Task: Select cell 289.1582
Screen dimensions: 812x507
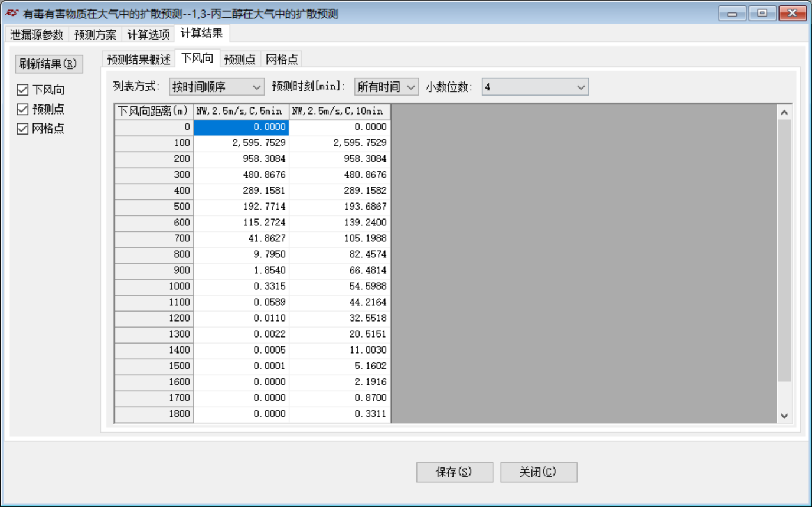Action: (340, 191)
